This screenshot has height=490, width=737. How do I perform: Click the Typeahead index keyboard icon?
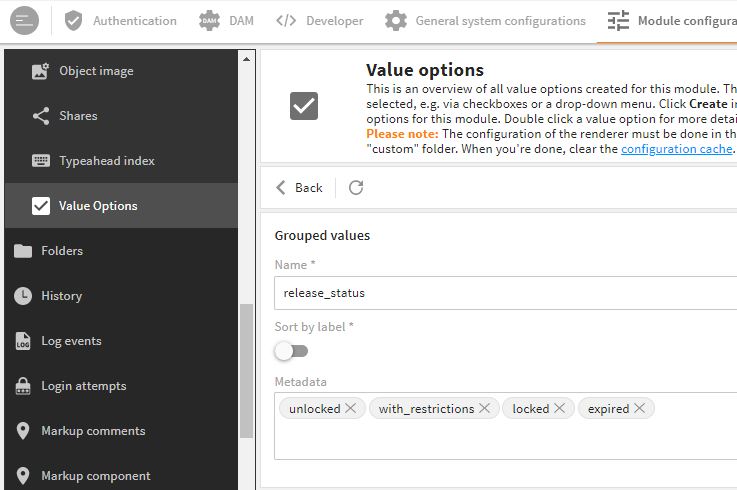41,161
